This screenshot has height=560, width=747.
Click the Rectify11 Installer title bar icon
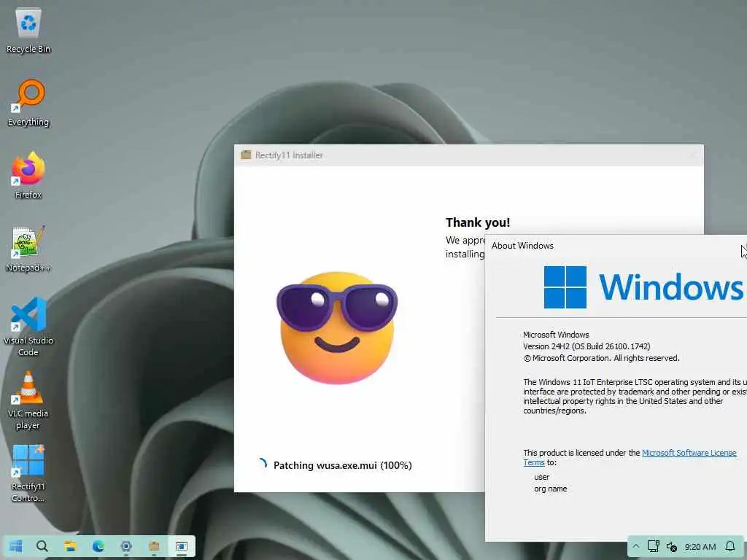click(x=246, y=155)
